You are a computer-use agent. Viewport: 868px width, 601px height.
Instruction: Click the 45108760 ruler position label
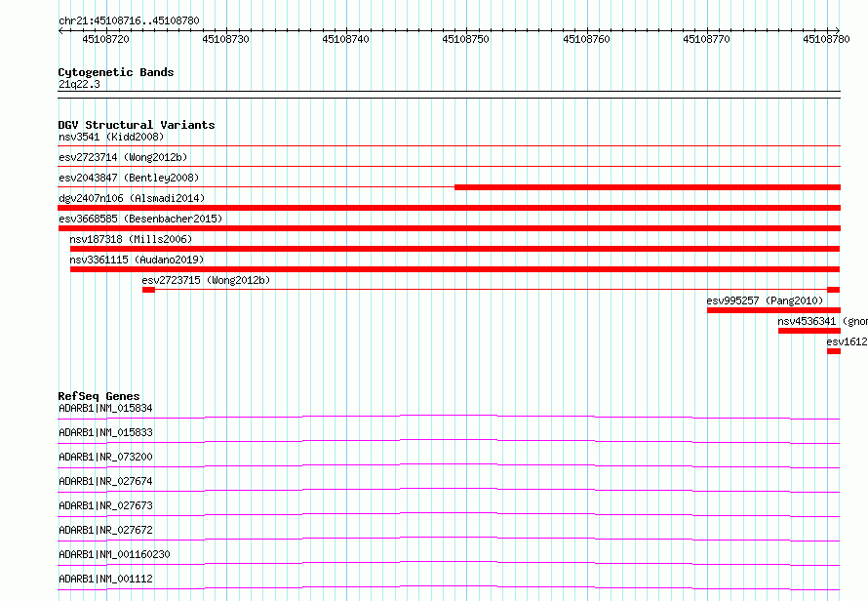point(586,39)
